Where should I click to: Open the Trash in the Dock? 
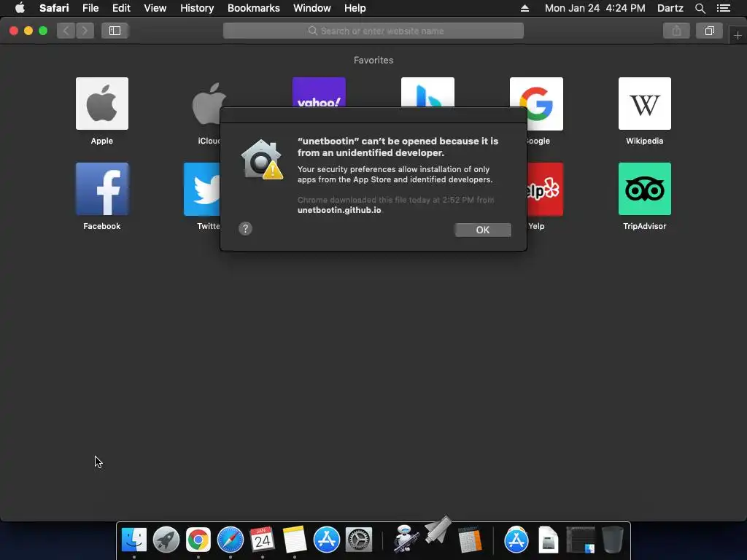click(x=612, y=540)
